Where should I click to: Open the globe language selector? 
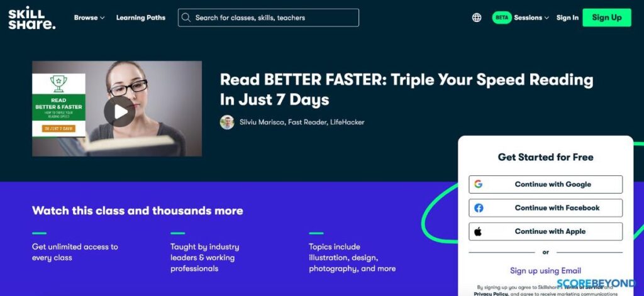tap(477, 18)
